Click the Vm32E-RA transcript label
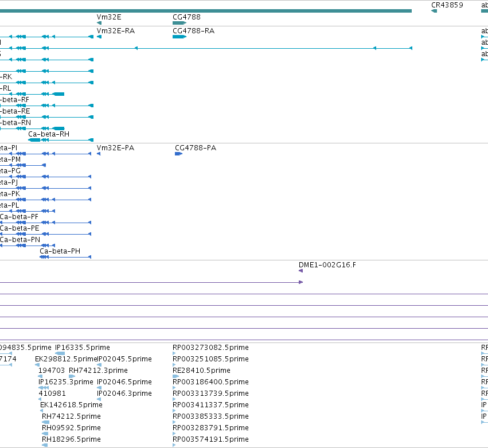488x448 pixels. 115,31
